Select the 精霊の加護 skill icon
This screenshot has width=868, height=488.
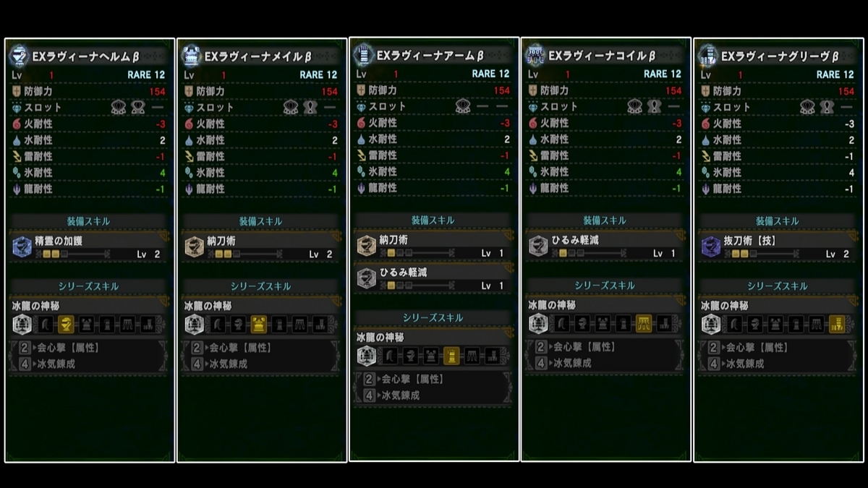(x=22, y=247)
